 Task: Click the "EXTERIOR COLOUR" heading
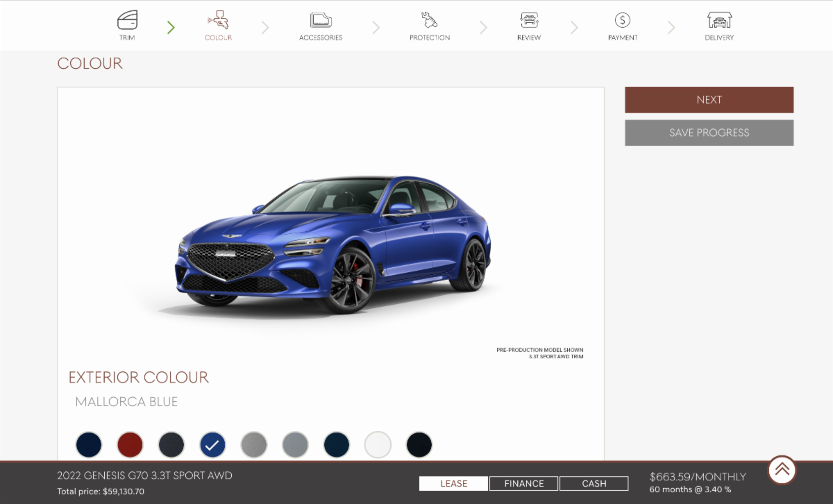point(138,378)
